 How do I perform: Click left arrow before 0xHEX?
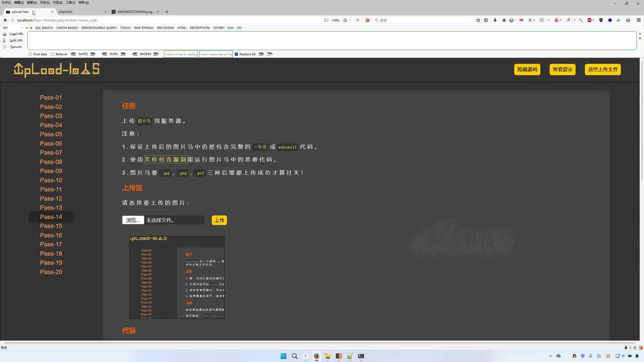click(x=73, y=54)
